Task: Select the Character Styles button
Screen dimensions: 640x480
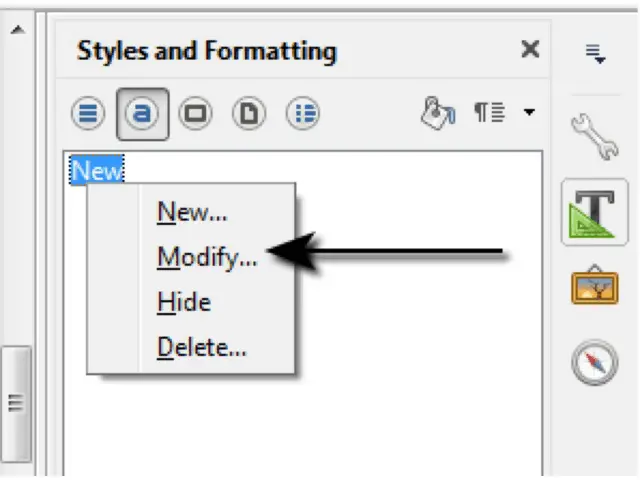Action: coord(142,112)
